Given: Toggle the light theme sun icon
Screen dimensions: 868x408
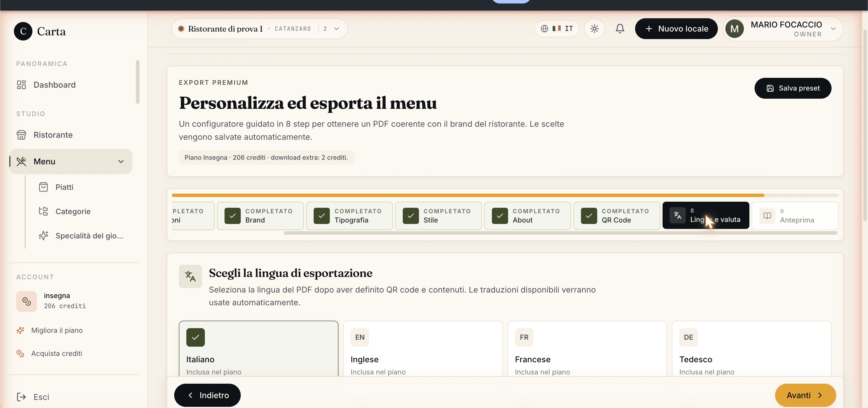Looking at the screenshot, I should 594,29.
